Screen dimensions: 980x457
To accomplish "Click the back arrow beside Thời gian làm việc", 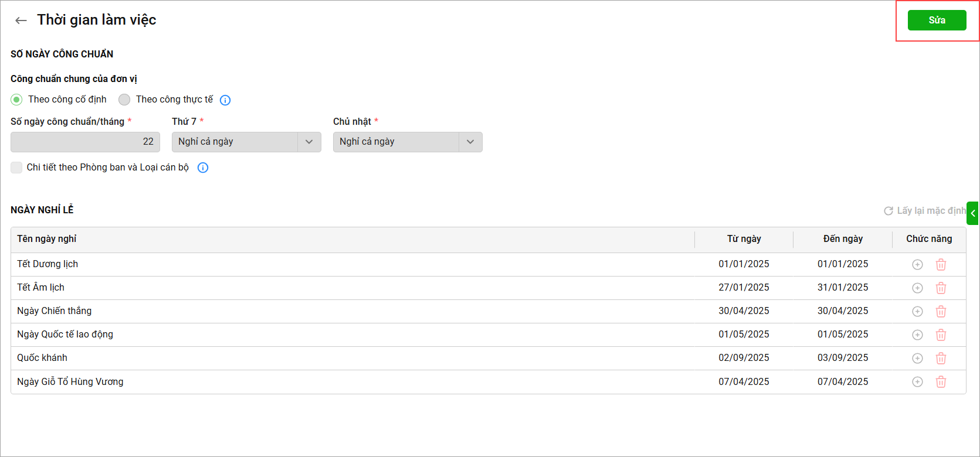I will (21, 21).
